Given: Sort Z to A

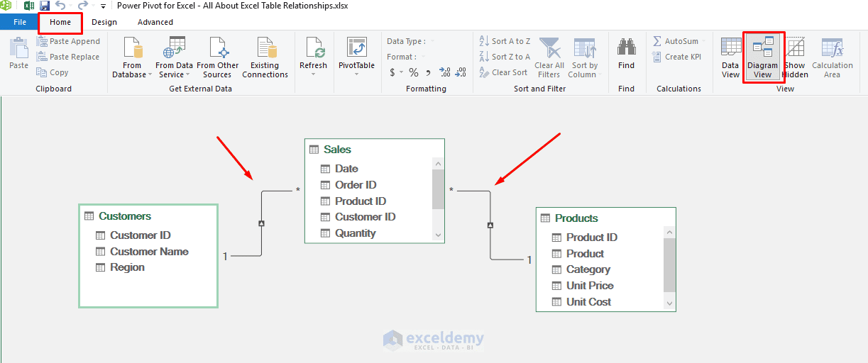Looking at the screenshot, I should pyautogui.click(x=505, y=57).
